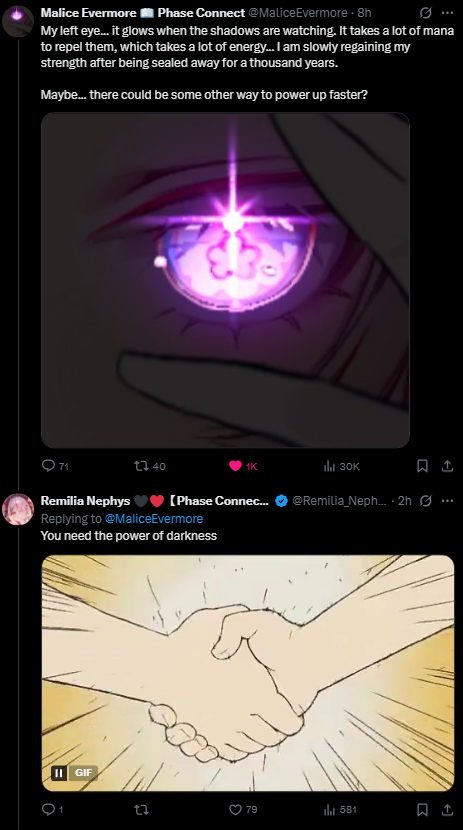Pause the handshake GIF
463x830 pixels.
pyautogui.click(x=59, y=773)
